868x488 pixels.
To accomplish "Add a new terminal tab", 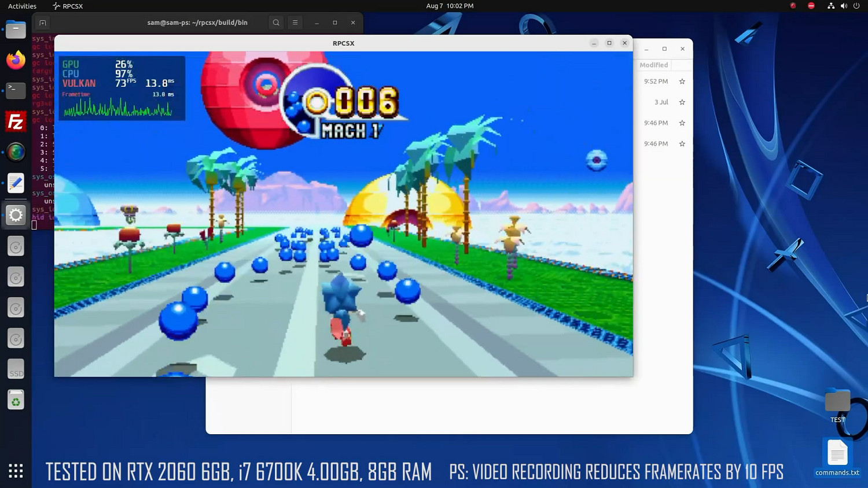I will point(43,23).
